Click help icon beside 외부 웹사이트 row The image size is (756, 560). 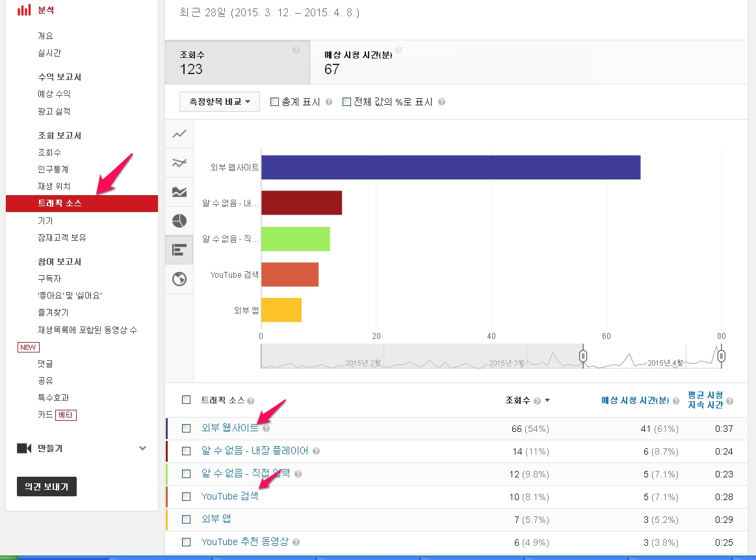[x=267, y=428]
